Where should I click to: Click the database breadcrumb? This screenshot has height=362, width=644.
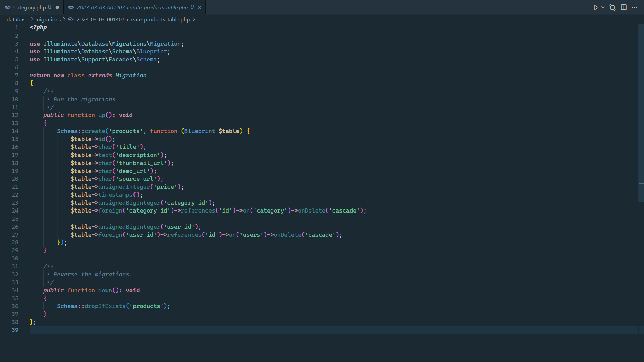(17, 19)
